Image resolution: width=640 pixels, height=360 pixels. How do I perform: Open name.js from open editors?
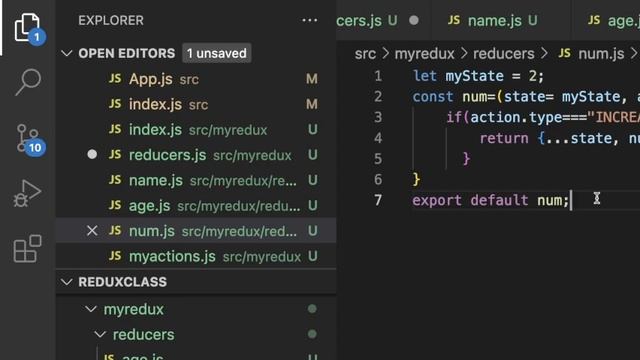[x=196, y=180]
